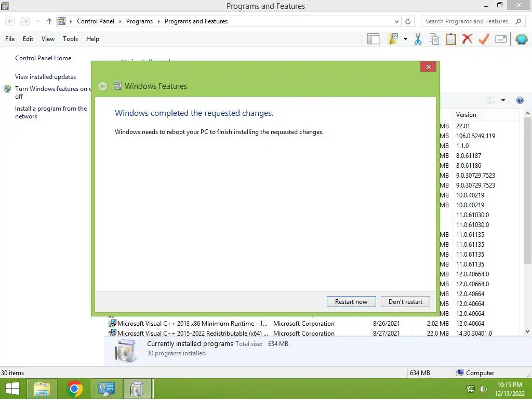Expand the chevron after Control Panel breadcrumb
This screenshot has height=399, width=532.
coord(120,21)
